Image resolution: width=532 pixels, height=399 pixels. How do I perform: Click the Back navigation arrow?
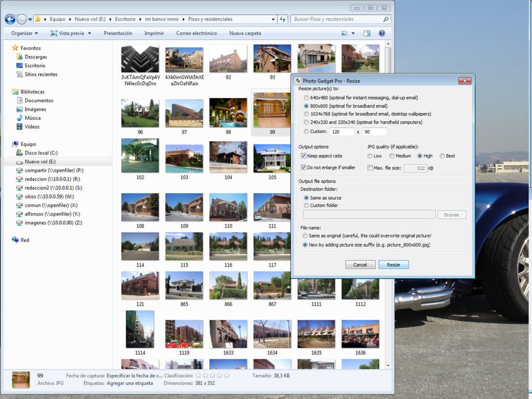[x=10, y=20]
